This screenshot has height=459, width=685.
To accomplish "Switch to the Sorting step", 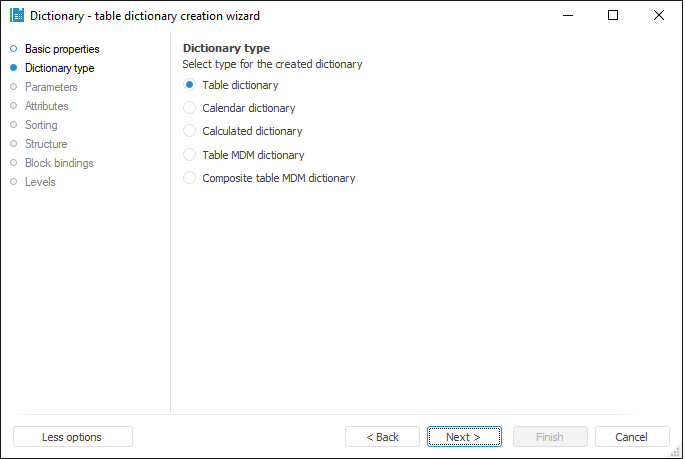I will pyautogui.click(x=41, y=125).
